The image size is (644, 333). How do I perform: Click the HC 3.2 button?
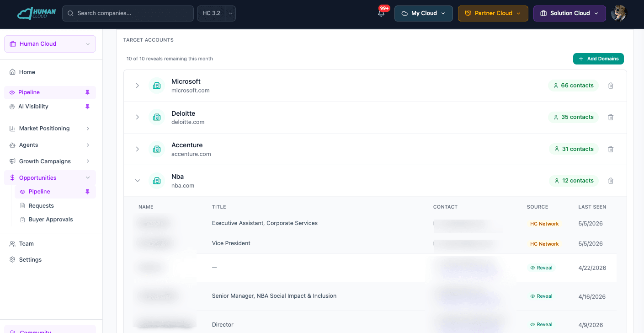211,13
